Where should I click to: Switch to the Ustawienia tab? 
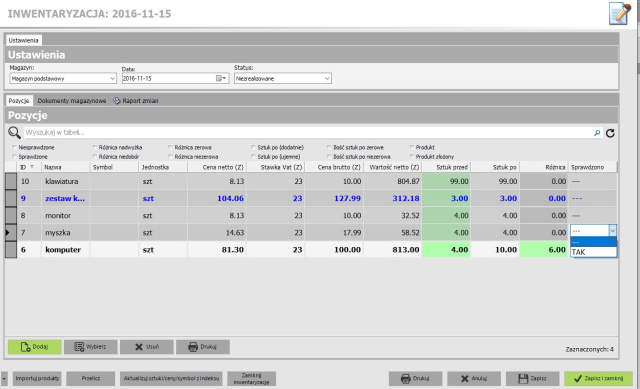(23, 40)
